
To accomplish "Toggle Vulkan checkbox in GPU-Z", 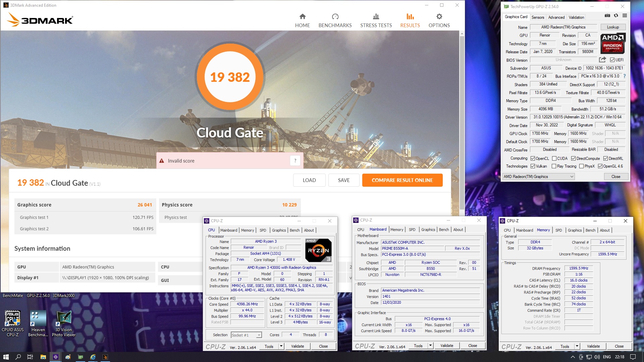I will coord(533,166).
